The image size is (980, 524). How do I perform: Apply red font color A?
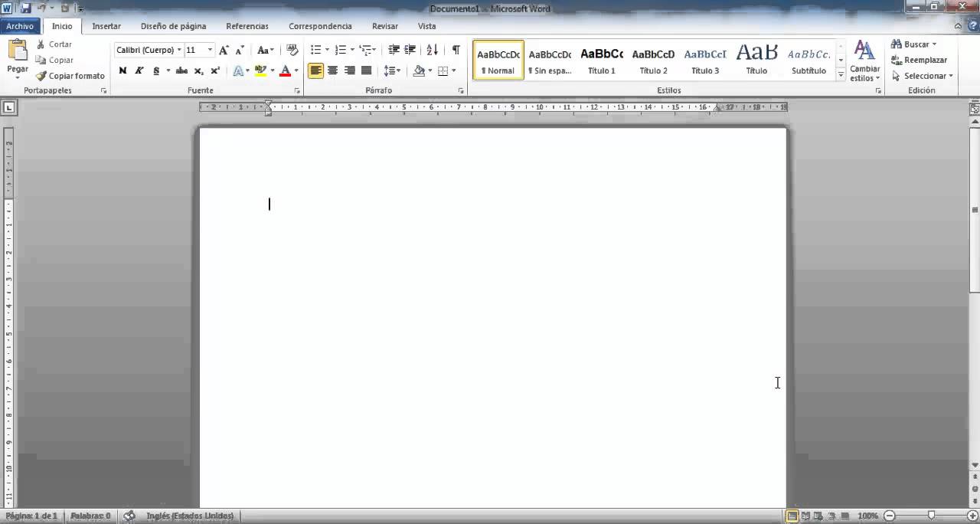pos(286,70)
